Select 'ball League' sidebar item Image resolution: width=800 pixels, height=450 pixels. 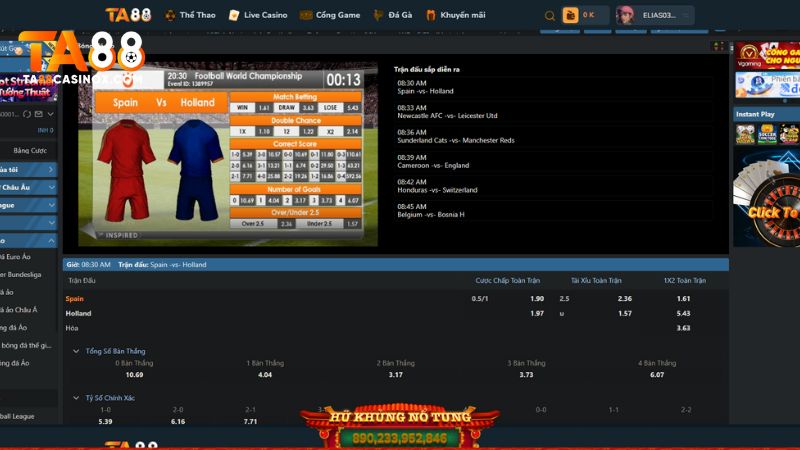(17, 416)
